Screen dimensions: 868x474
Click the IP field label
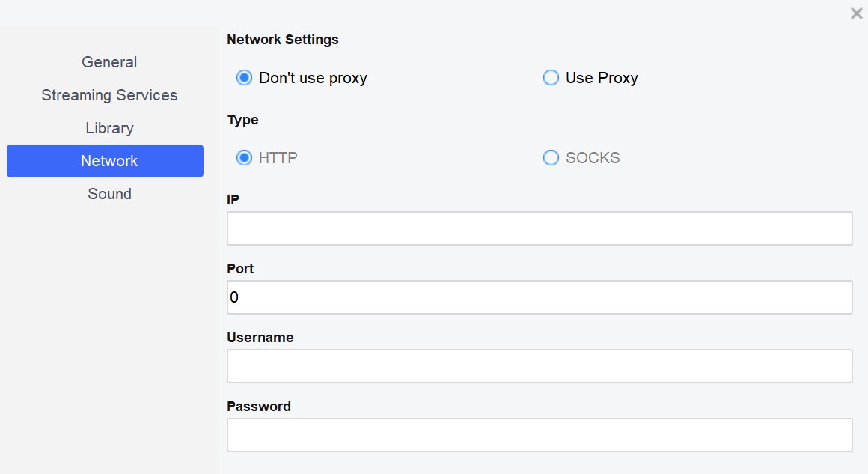point(233,200)
